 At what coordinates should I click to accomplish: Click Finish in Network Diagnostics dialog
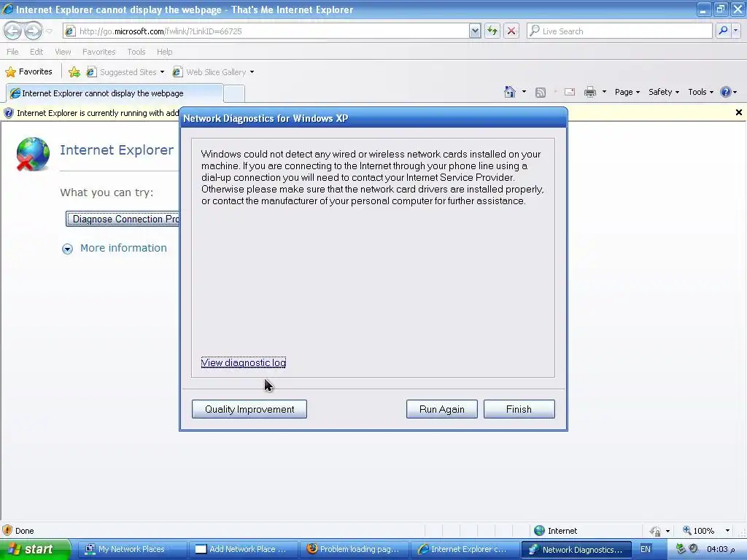click(x=519, y=409)
